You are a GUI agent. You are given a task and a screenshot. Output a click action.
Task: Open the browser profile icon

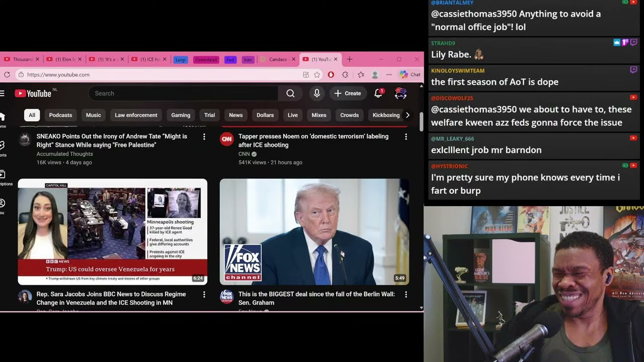pyautogui.click(x=375, y=75)
